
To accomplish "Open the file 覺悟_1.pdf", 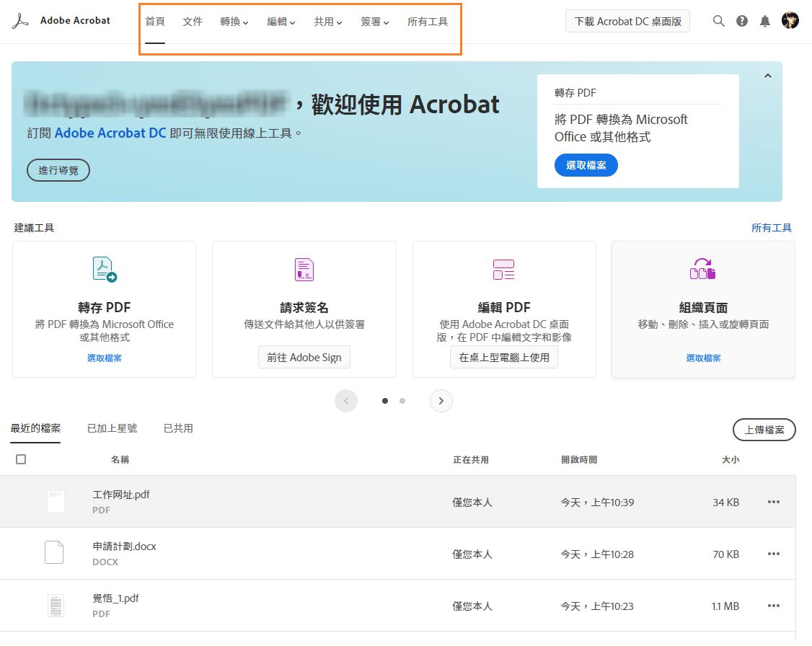I will (x=115, y=598).
